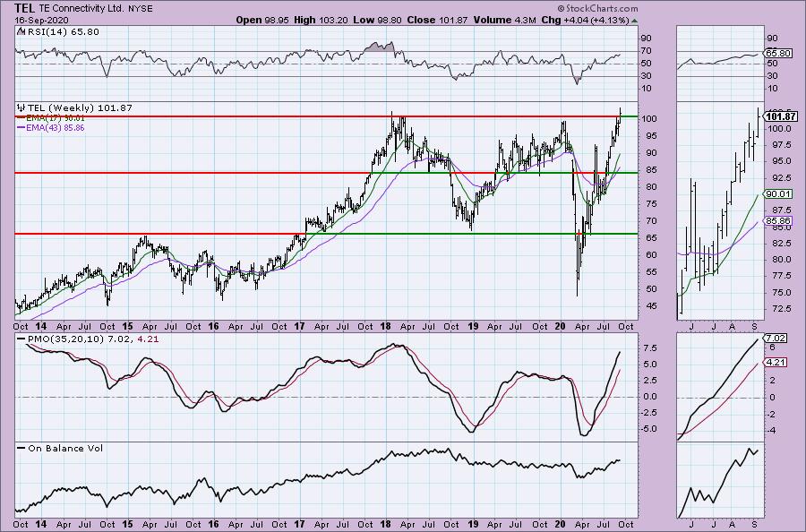This screenshot has height=532, width=806.
Task: Click the RSI indicator icon beside RSI(14)
Action: (x=20, y=31)
